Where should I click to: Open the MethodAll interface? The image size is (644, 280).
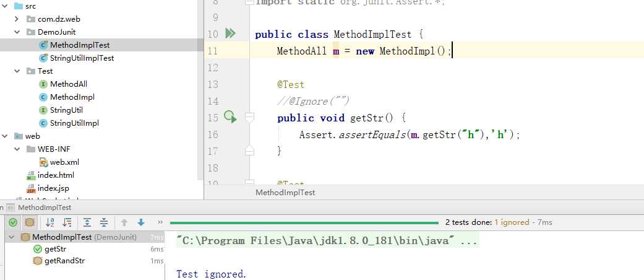click(68, 84)
